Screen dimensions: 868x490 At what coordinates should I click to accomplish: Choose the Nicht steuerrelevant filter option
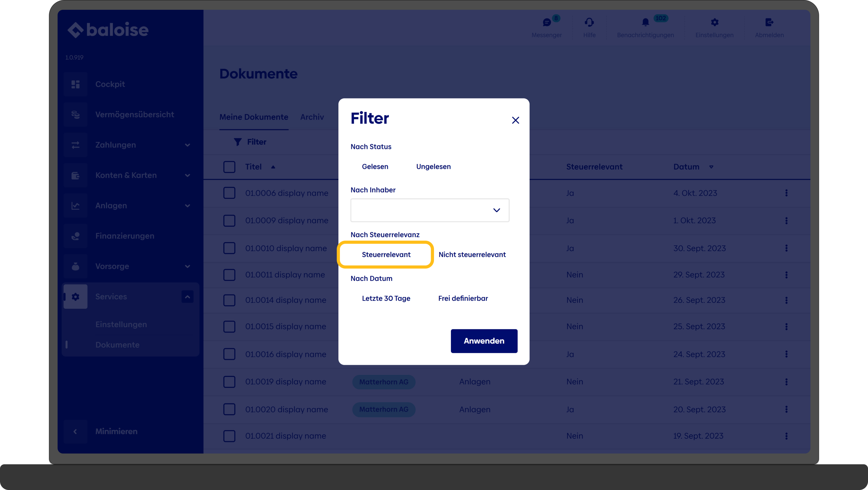click(x=472, y=255)
